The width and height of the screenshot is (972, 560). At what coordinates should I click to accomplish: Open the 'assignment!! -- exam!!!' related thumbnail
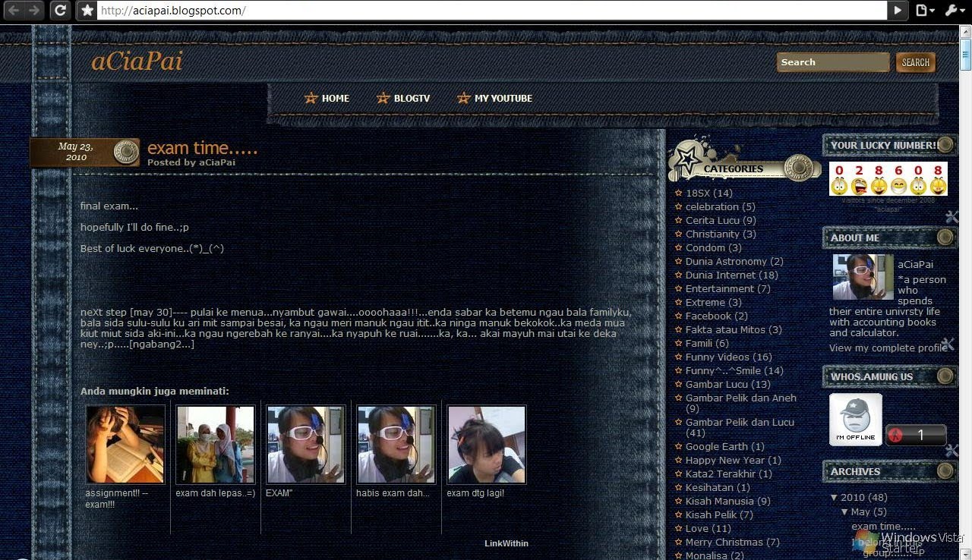point(125,444)
